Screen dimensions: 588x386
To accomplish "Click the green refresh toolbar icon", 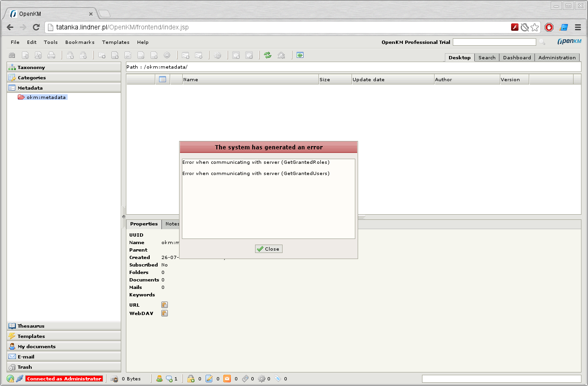I will coord(268,55).
